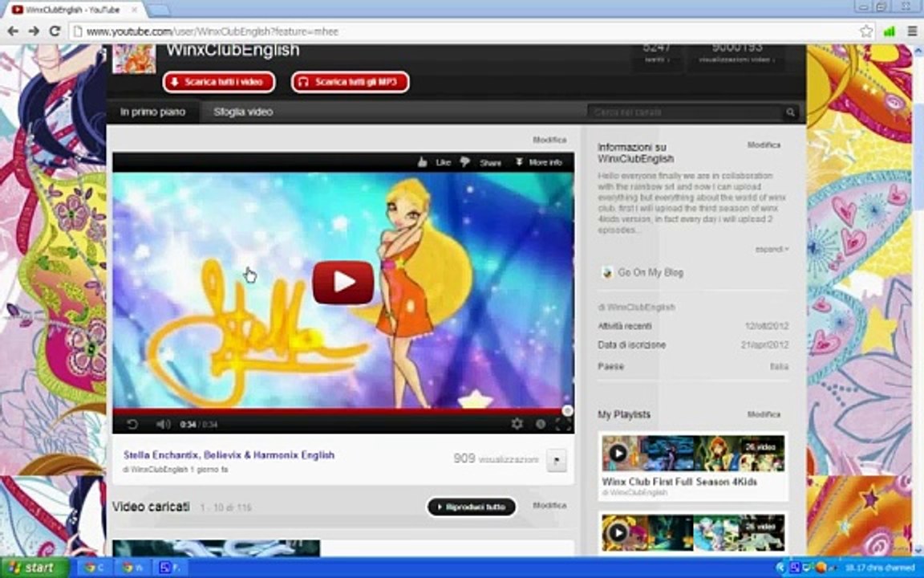Click 'Riproduci tutto' play all button
Viewport: 924px width, 578px height.
pyautogui.click(x=472, y=507)
